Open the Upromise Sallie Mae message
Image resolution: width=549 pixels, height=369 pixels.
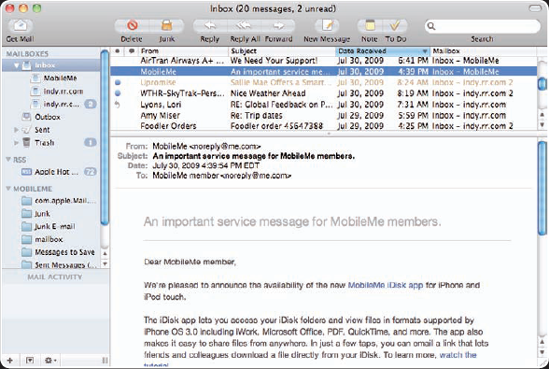tap(324, 83)
